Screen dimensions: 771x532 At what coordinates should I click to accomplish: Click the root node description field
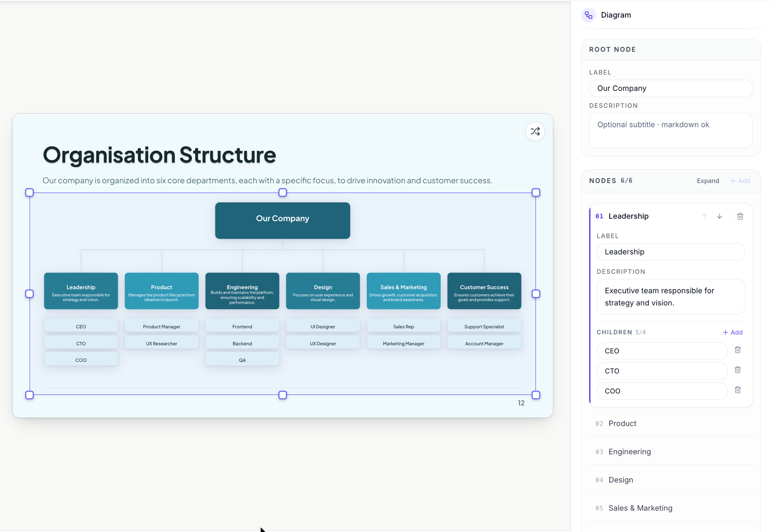click(x=671, y=131)
